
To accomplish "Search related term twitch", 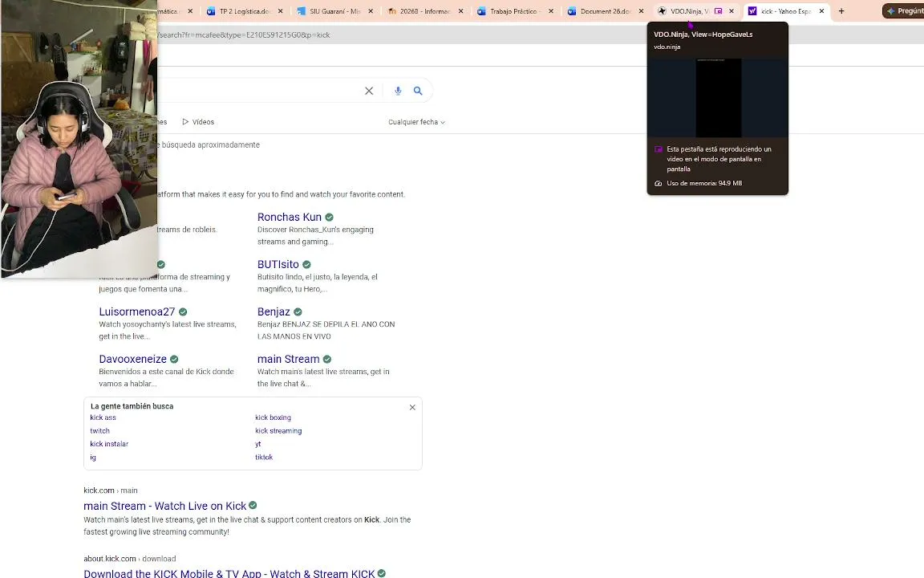I will pos(99,431).
